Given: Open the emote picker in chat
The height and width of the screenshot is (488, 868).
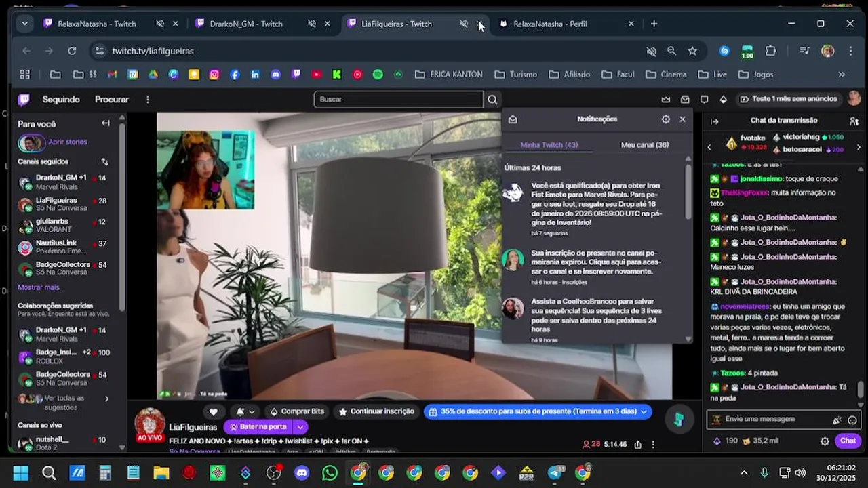Looking at the screenshot, I should coord(852,420).
